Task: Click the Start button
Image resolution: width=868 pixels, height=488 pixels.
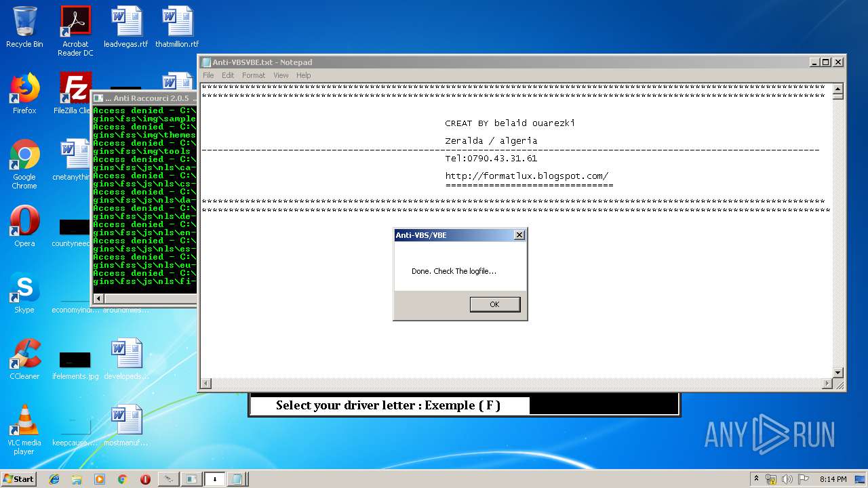Action: (x=19, y=479)
